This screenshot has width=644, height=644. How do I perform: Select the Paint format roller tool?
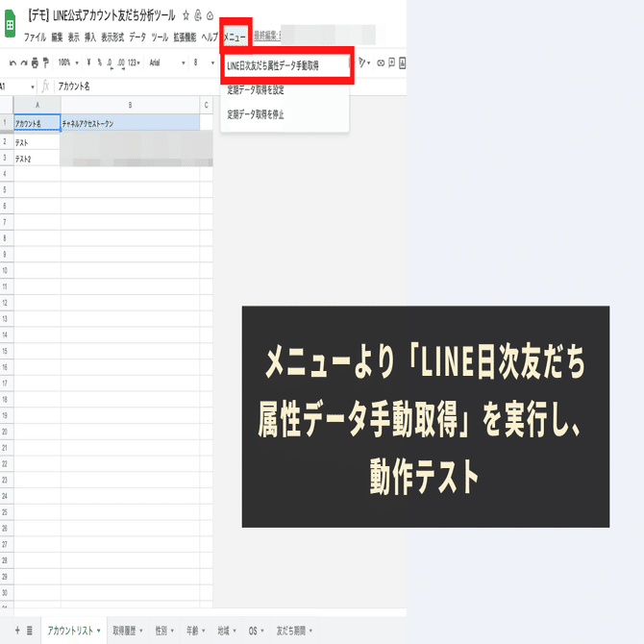(x=45, y=62)
